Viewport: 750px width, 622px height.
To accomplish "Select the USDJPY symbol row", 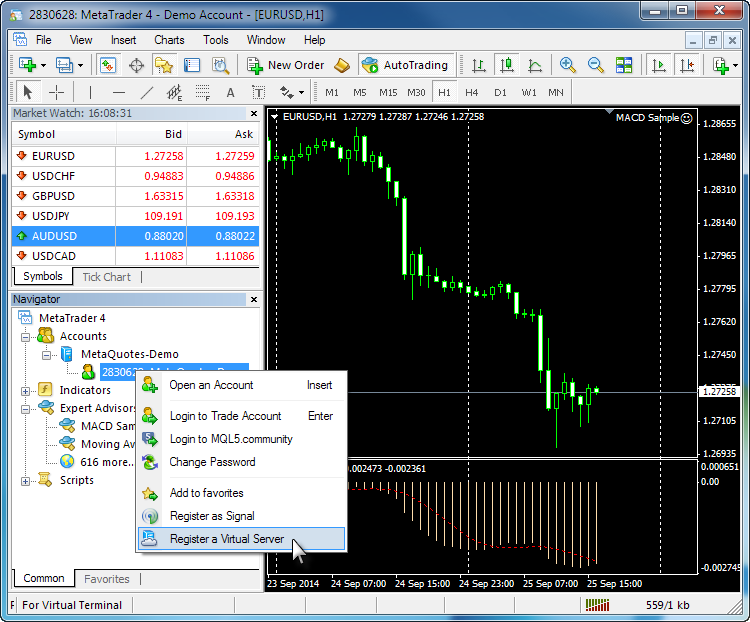I will (x=135, y=216).
